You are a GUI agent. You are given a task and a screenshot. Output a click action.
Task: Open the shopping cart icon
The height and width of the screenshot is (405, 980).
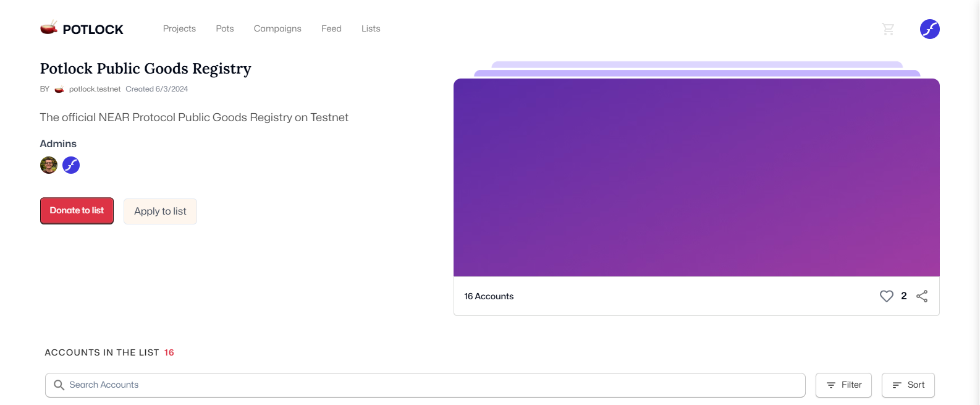tap(888, 29)
